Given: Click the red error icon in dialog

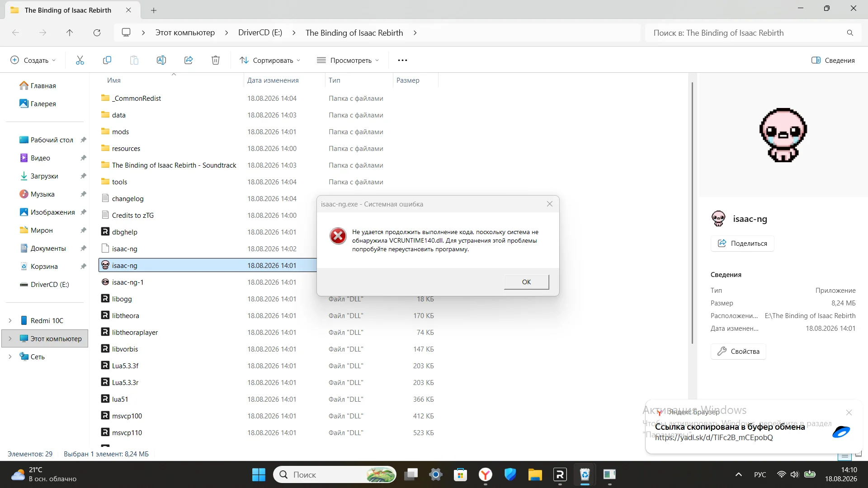Looking at the screenshot, I should tap(338, 236).
